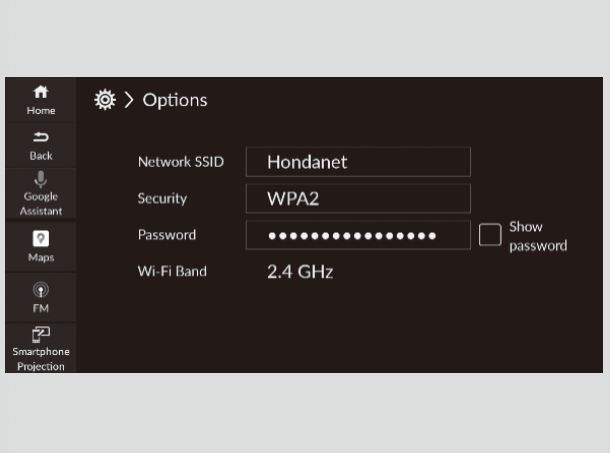Screen dimensions: 610x453
Task: Tap the Security label
Action: [162, 198]
